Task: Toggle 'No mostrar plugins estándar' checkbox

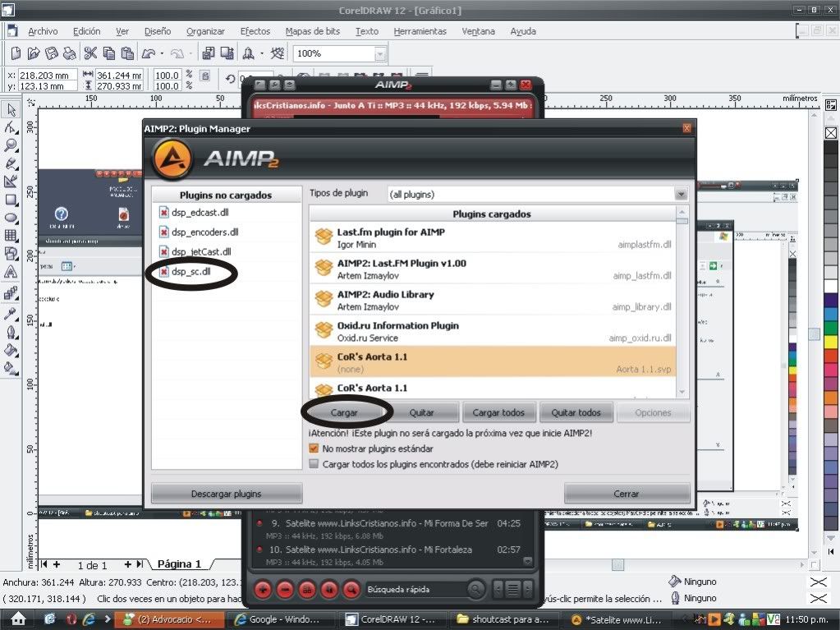Action: coord(314,448)
